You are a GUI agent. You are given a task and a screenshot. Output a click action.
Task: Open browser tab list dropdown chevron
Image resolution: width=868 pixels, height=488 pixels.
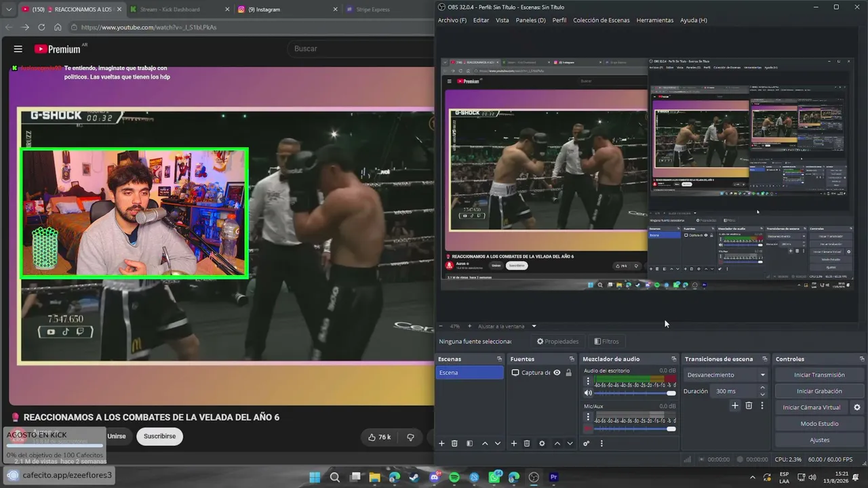pyautogui.click(x=8, y=9)
